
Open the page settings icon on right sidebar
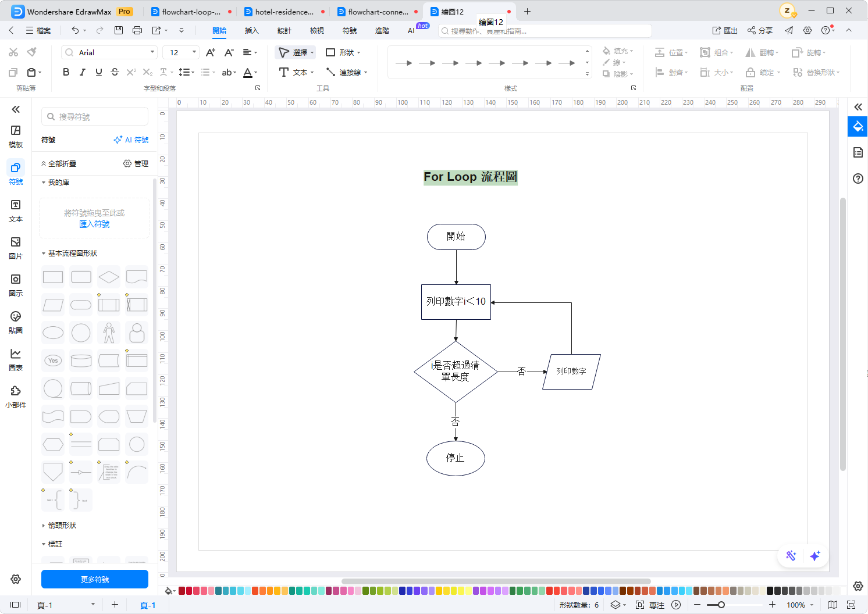point(858,152)
